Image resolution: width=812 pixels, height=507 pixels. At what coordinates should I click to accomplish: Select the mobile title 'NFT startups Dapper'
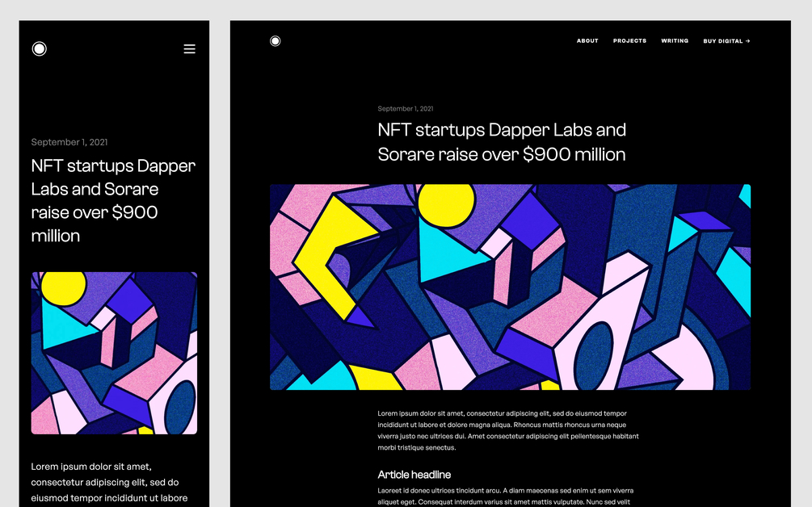[113, 166]
